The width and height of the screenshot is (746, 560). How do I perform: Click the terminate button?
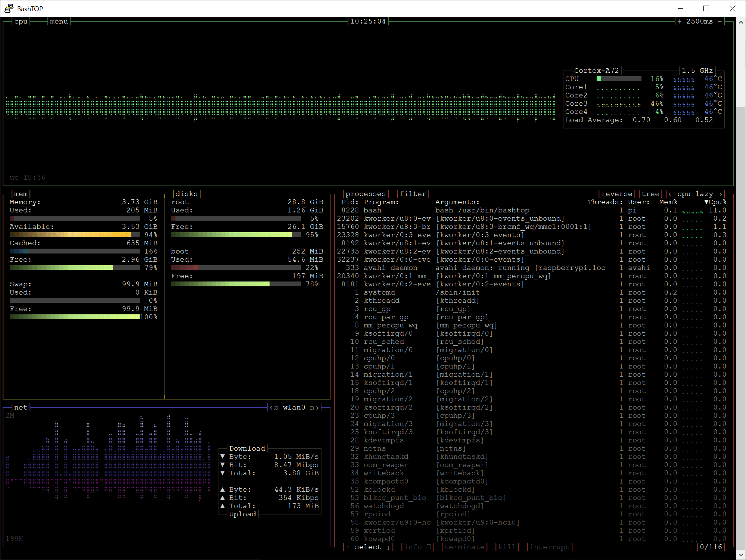[464, 547]
